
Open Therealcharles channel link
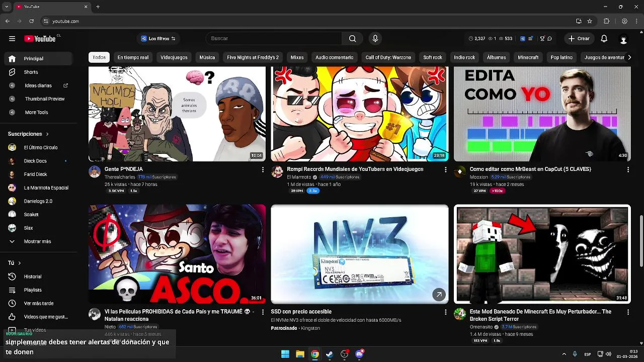point(120,177)
